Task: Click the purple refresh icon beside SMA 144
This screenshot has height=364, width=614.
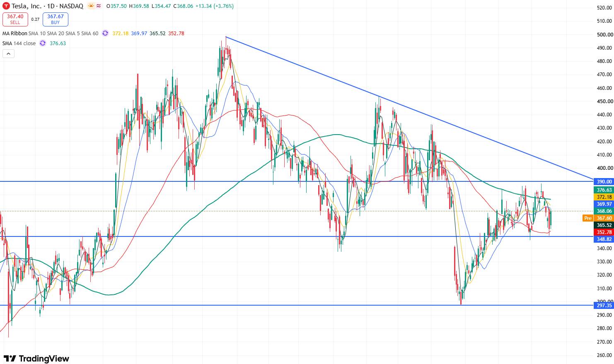Action: point(43,43)
